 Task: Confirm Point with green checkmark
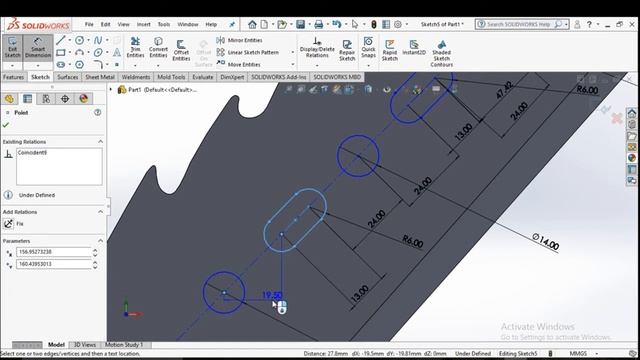click(6, 125)
